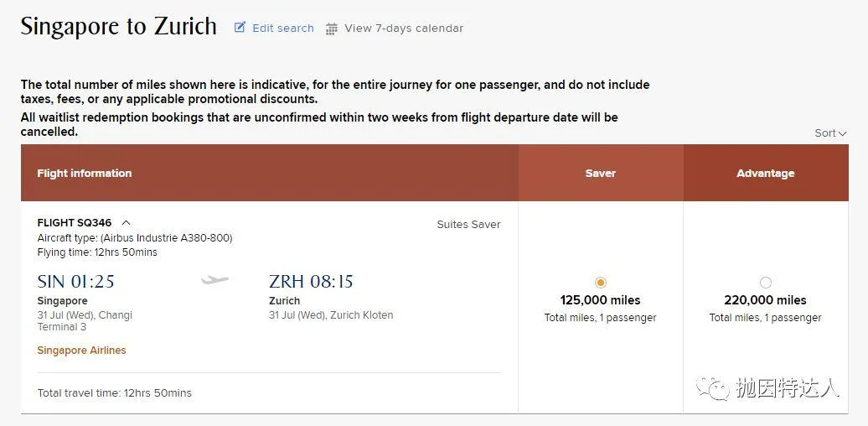Click the 125,000 miles text
The image size is (868, 426).
pyautogui.click(x=600, y=300)
